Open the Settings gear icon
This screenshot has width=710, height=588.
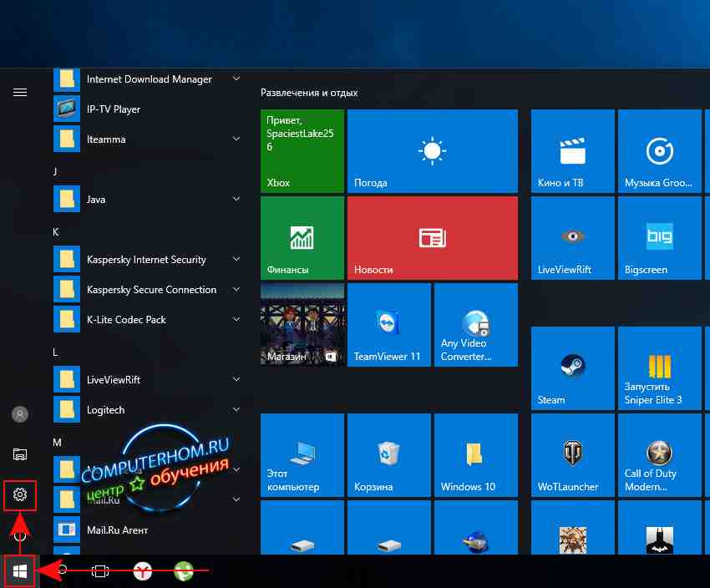click(x=20, y=494)
